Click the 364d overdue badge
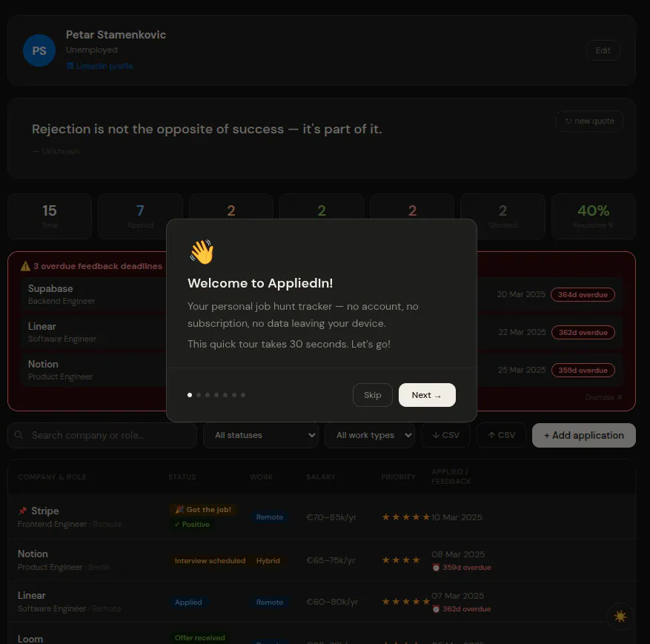This screenshot has width=650, height=644. 583,295
